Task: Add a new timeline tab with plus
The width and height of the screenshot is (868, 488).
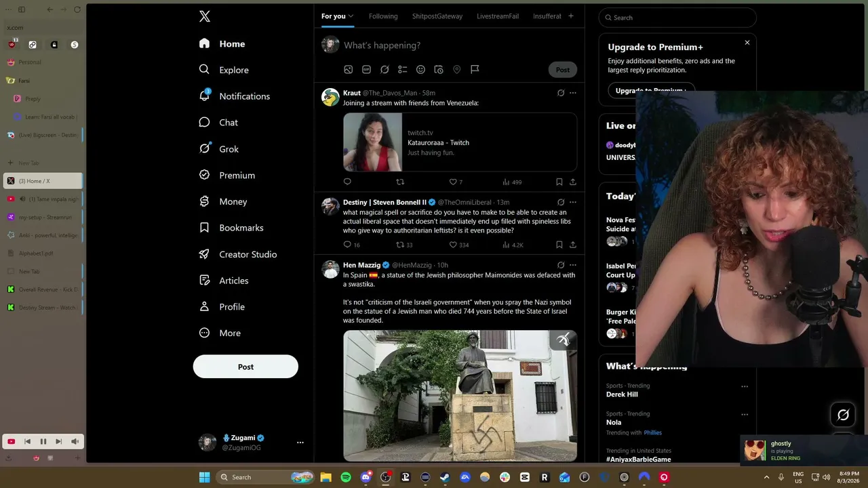Action: click(571, 16)
